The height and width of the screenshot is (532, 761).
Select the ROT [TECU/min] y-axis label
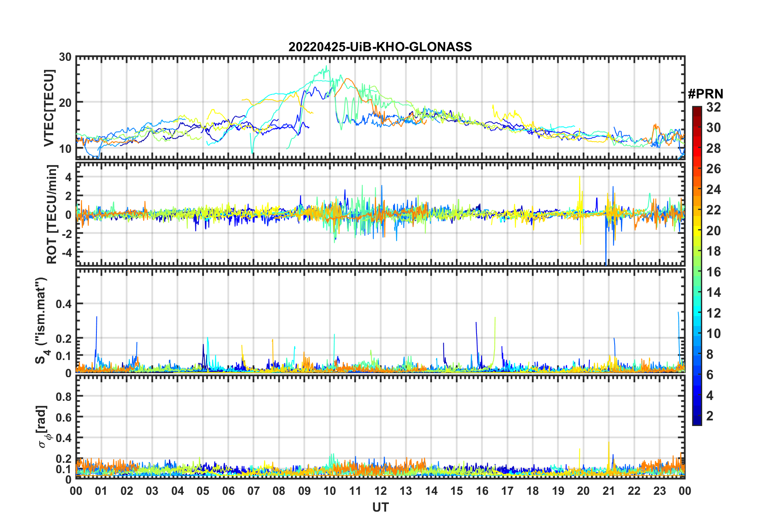click(x=52, y=214)
